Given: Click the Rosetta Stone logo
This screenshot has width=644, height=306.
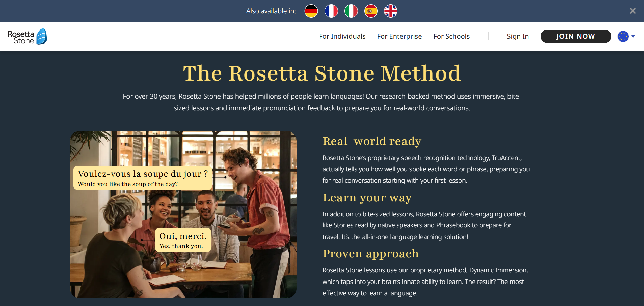Looking at the screenshot, I should coord(27,36).
